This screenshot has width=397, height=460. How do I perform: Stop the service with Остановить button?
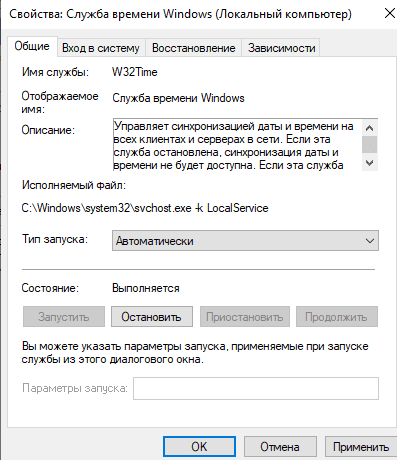[x=152, y=316]
